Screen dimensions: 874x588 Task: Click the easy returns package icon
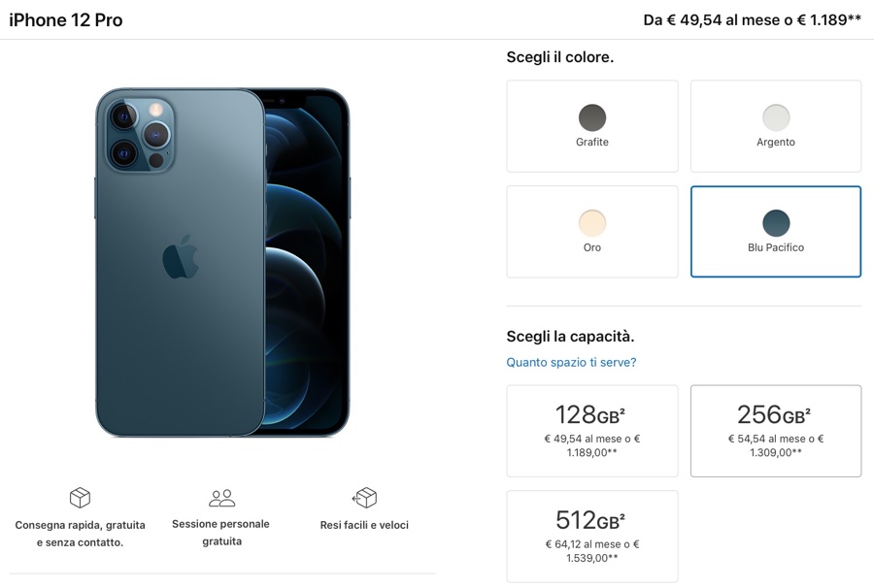click(365, 497)
